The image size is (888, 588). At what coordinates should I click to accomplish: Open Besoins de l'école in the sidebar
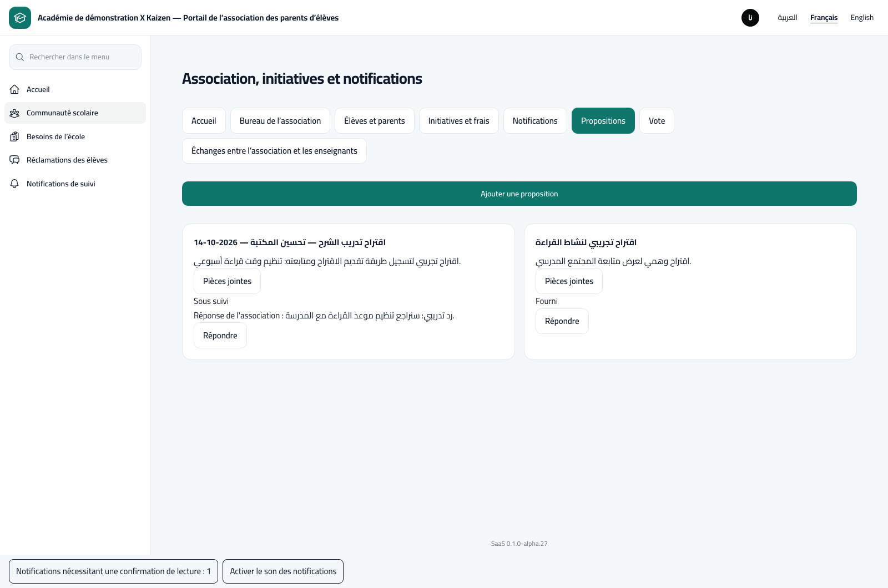click(x=75, y=136)
